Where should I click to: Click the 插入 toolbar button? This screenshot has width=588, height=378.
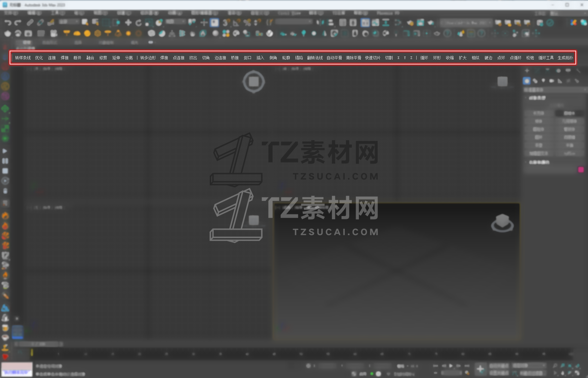tap(261, 58)
